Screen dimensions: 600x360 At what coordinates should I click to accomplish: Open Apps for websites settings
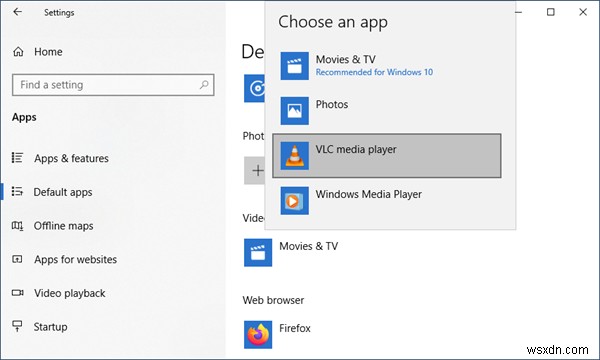coord(75,259)
